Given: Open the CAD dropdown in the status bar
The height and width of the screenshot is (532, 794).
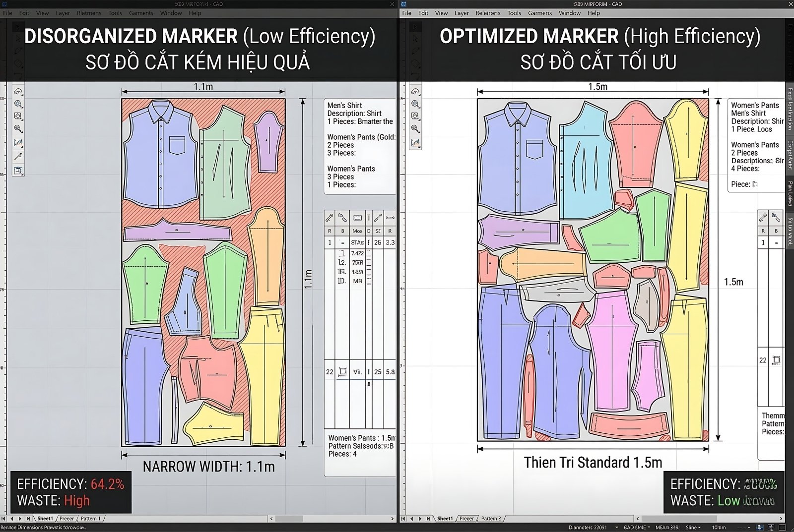Looking at the screenshot, I should click(x=648, y=528).
